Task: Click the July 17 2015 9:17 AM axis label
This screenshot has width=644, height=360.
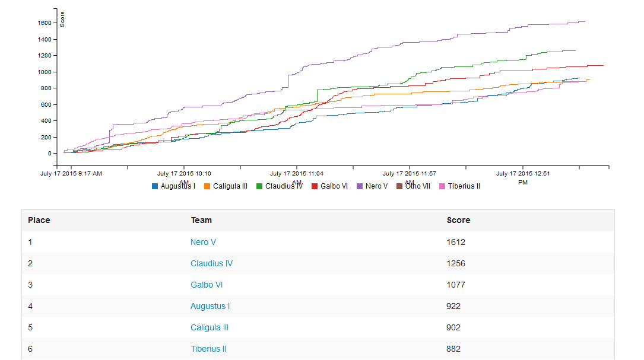Action: [x=71, y=174]
